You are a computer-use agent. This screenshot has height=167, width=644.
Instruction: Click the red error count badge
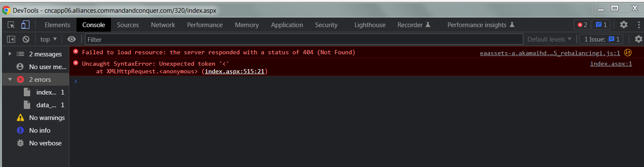[x=582, y=25]
